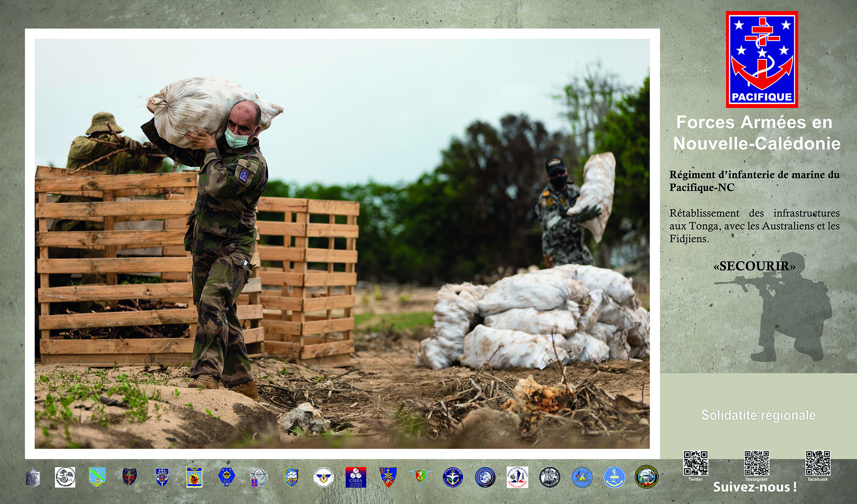Click the sailing ship crest badge
The image size is (857, 504).
[291, 477]
